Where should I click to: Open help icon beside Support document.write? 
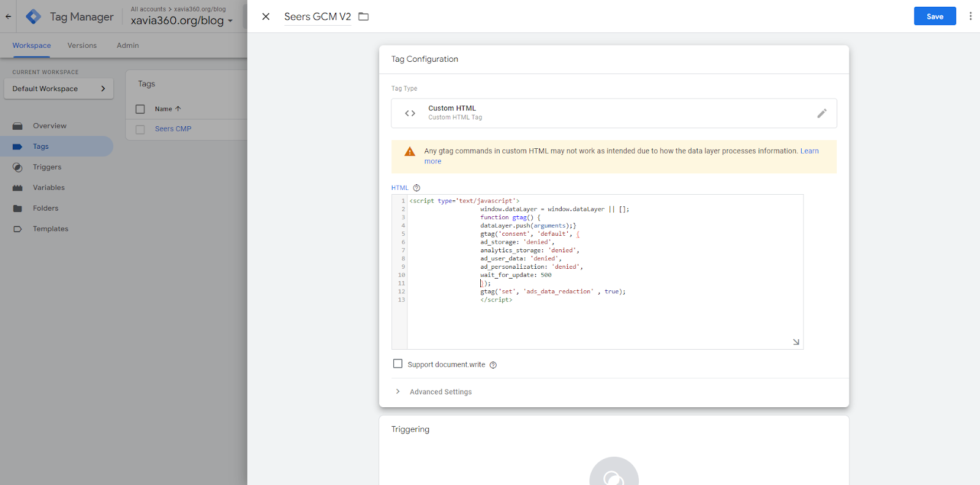[x=493, y=365]
